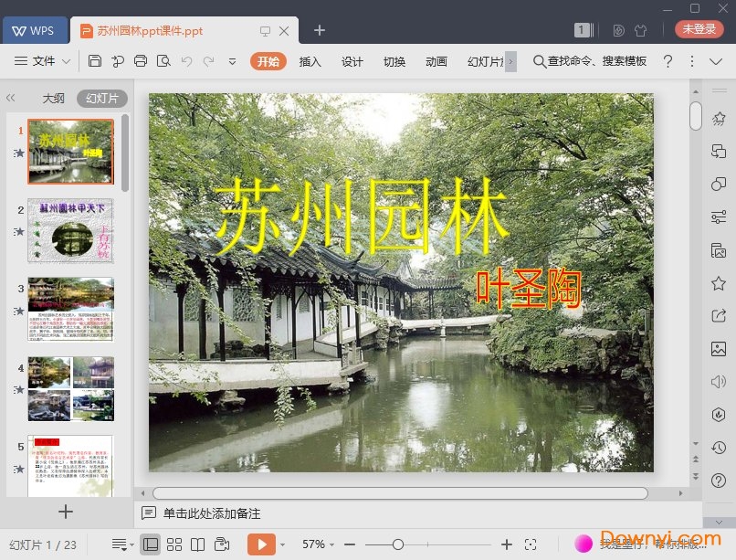Viewport: 736px width, 560px height.
Task: Start the slideshow with the play icon
Action: coord(263,544)
